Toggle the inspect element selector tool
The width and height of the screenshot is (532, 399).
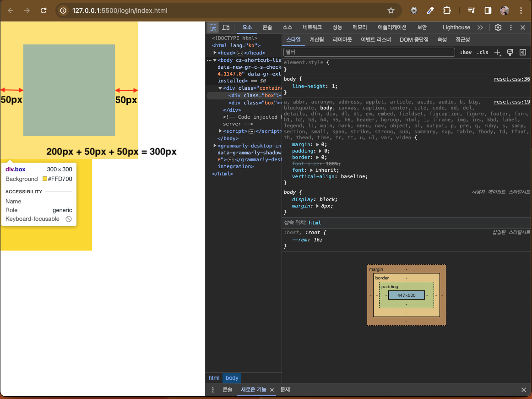pos(213,27)
